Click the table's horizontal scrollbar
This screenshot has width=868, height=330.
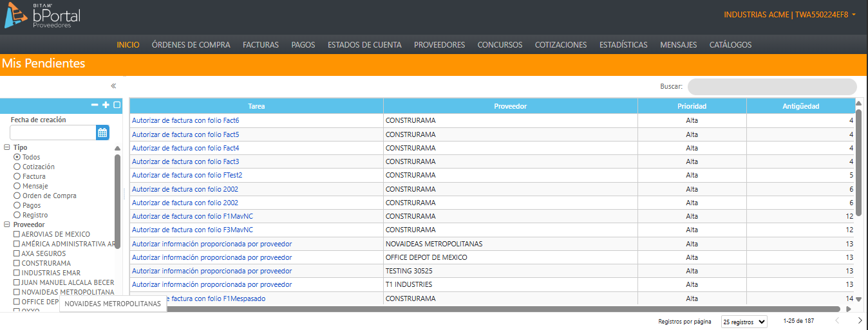coord(486,309)
